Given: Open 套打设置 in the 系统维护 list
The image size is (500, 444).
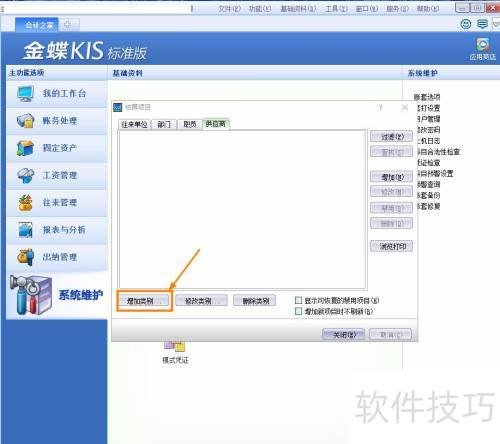Looking at the screenshot, I should [x=429, y=108].
